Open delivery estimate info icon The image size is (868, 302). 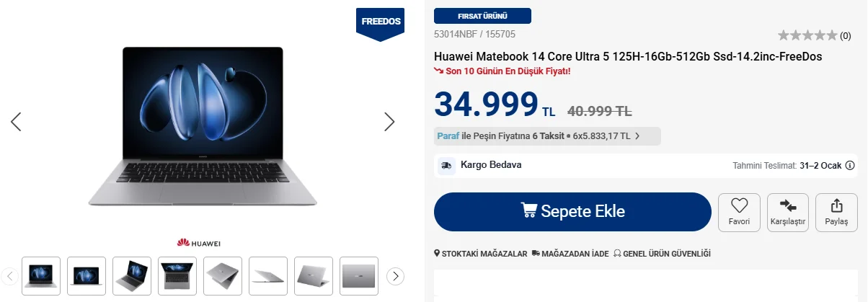coord(850,166)
